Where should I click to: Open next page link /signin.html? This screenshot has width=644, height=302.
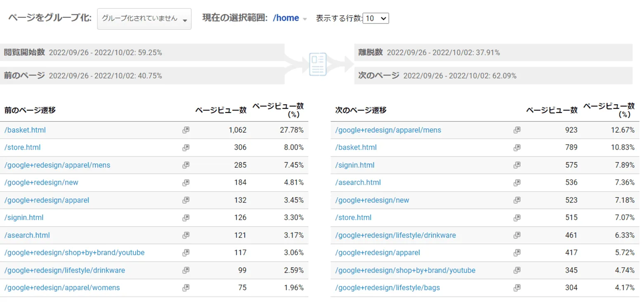tap(355, 165)
